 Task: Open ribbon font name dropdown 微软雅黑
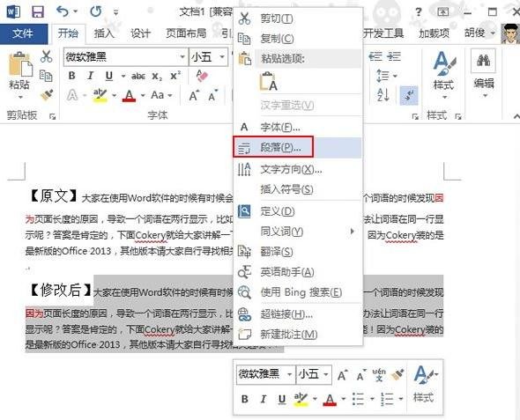tap(182, 57)
